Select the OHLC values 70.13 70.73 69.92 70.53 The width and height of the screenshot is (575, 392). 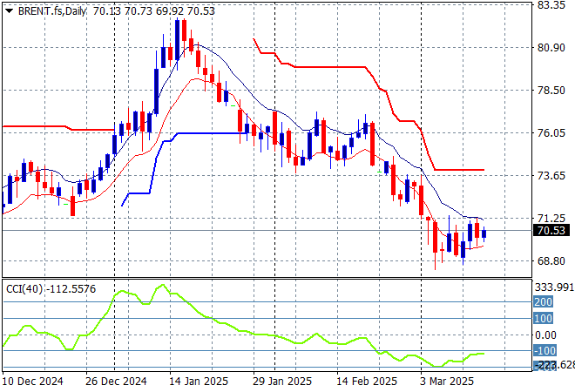click(154, 11)
